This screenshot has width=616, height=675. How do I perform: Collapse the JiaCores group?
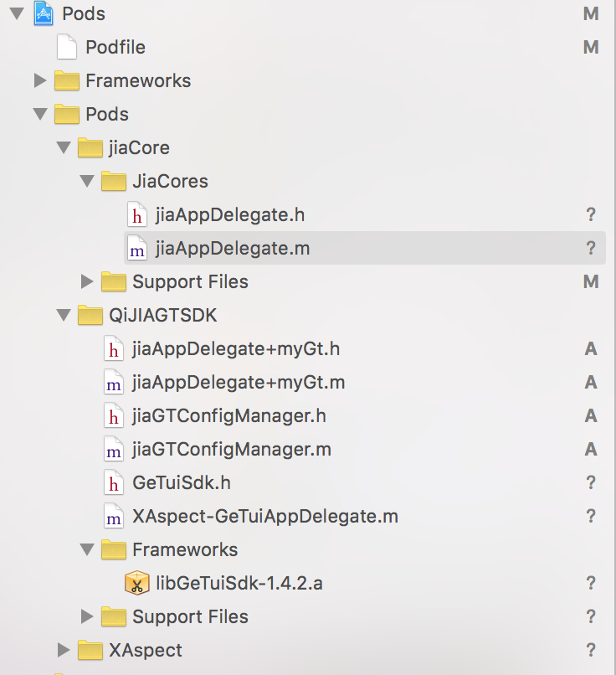click(86, 181)
